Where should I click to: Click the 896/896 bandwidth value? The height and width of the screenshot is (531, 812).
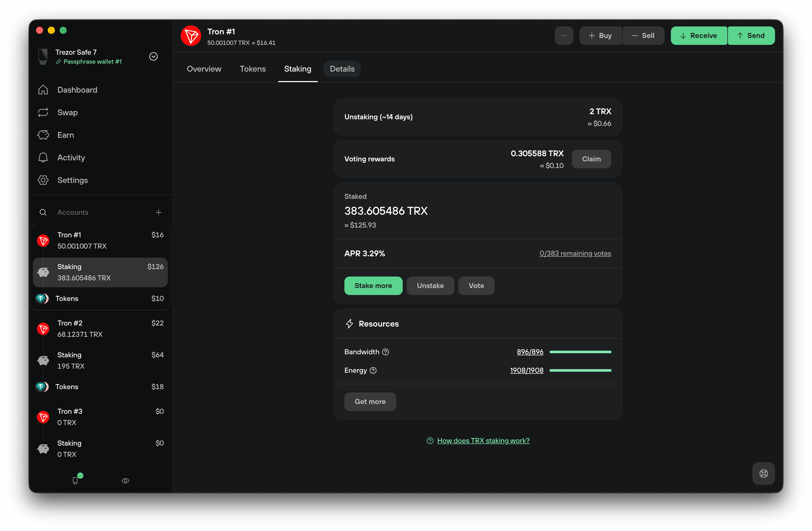click(x=530, y=352)
